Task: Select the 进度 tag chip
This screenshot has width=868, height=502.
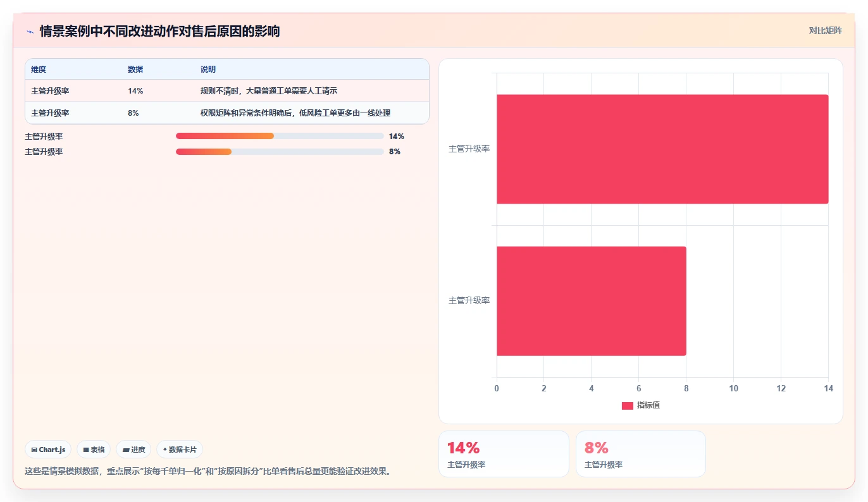Action: 133,450
